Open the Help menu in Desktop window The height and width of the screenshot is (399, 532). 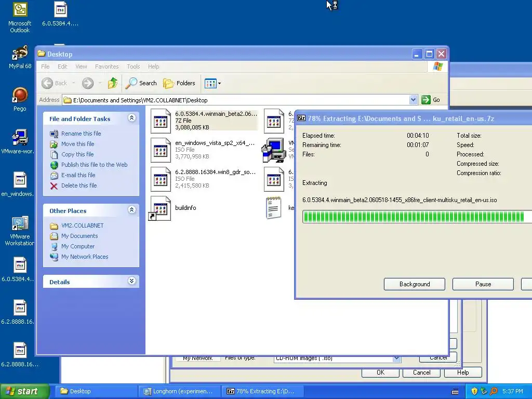pos(153,66)
